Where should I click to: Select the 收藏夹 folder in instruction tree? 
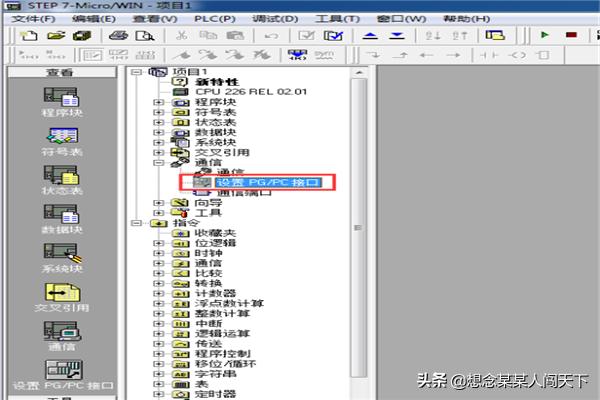click(x=215, y=233)
